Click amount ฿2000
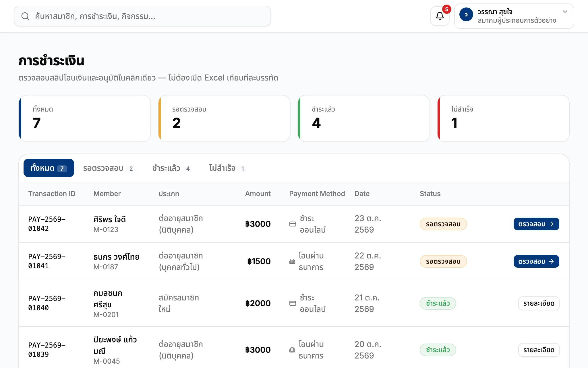Image resolution: width=588 pixels, height=368 pixels. 258,303
